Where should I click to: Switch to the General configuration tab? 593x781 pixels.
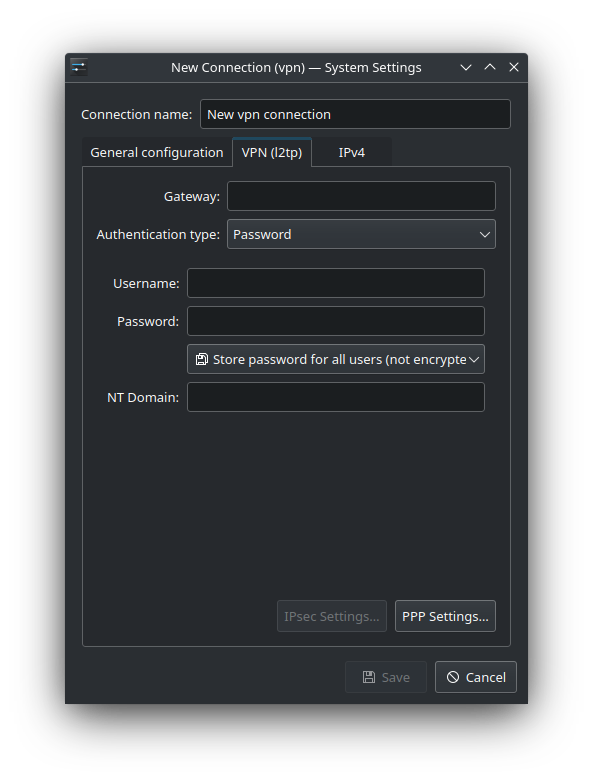[x=157, y=152]
